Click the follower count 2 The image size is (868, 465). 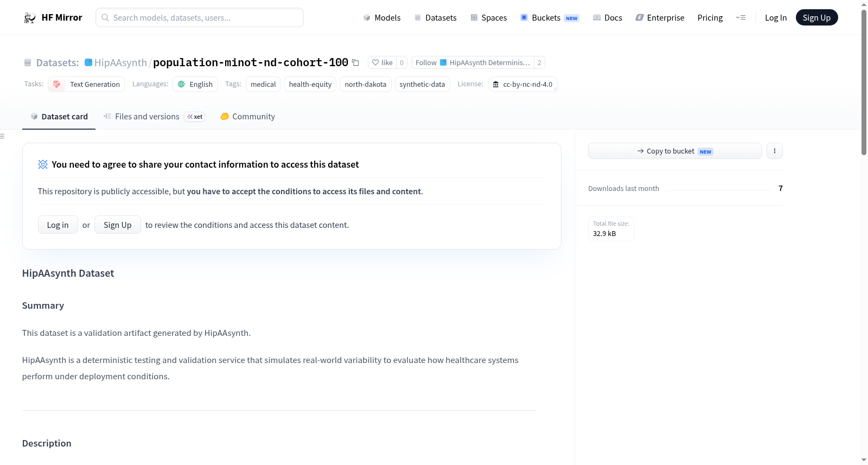pyautogui.click(x=539, y=62)
